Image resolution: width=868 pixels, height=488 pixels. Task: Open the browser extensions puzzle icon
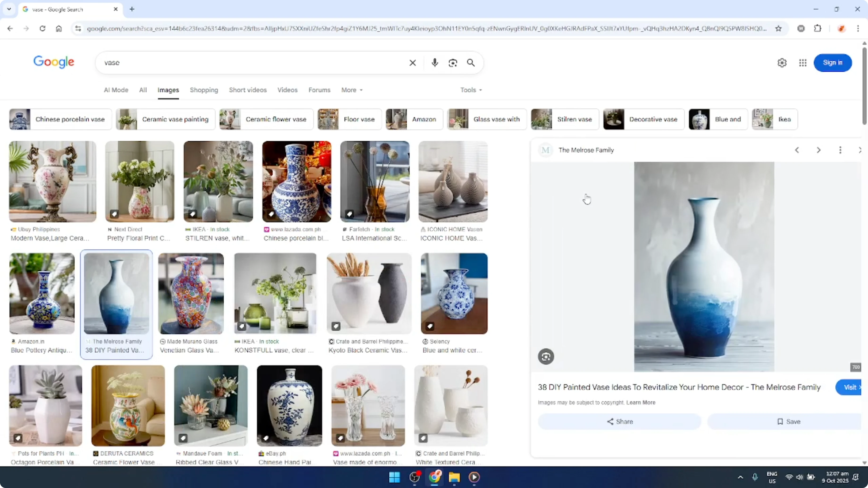pos(818,29)
